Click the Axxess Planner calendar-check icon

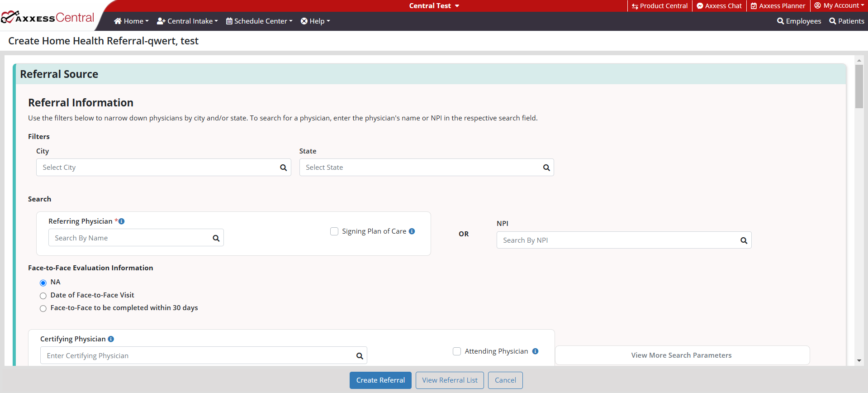754,6
